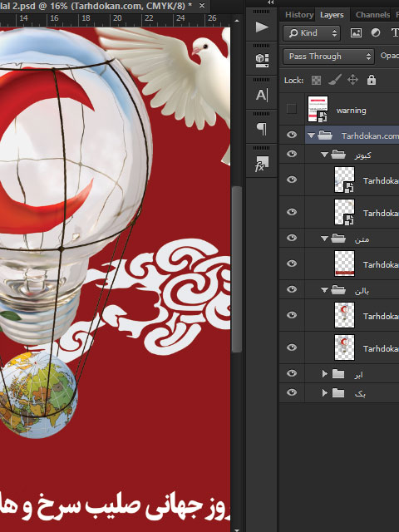Click the lock all padlock icon
The height and width of the screenshot is (532, 399).
coord(372,80)
